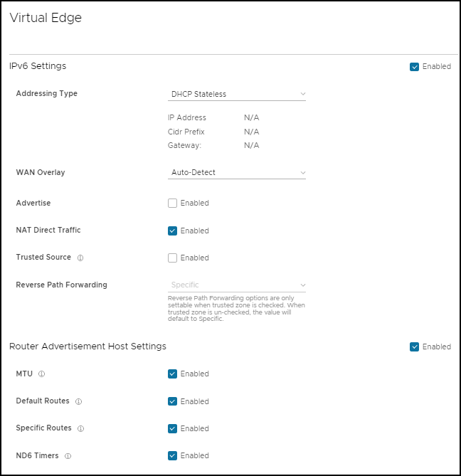The width and height of the screenshot is (461, 476).
Task: Open the Addressing Type dropdown
Action: click(237, 94)
